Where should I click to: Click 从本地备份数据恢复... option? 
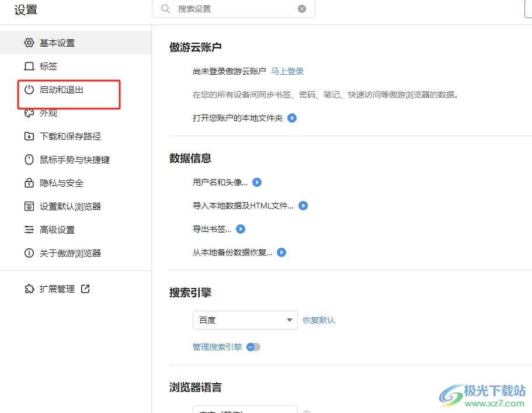[x=232, y=252]
